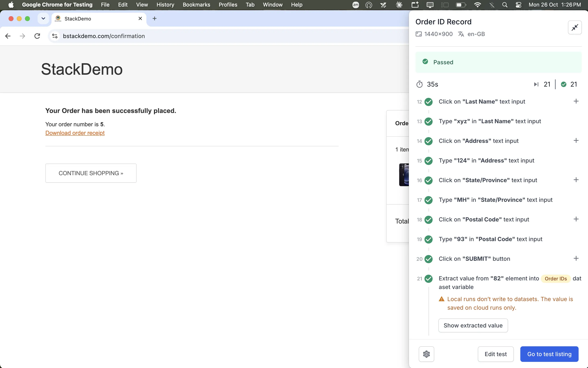Open Control Center in the menu bar

(x=518, y=5)
